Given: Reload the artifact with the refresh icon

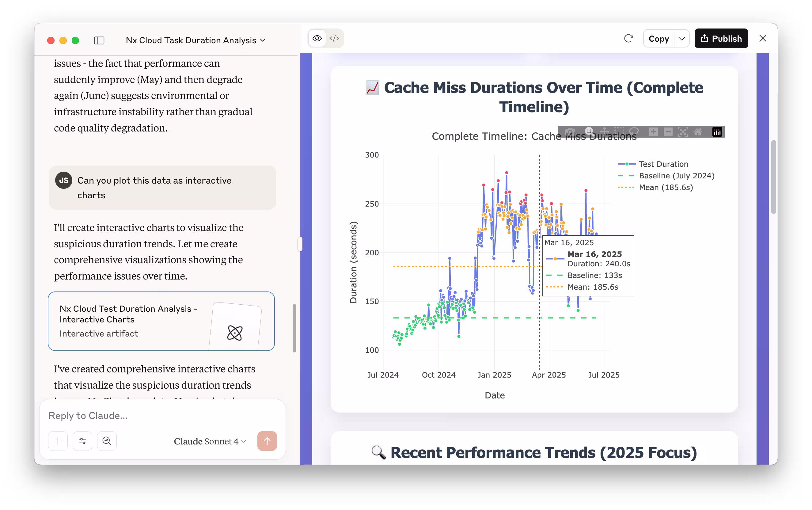Looking at the screenshot, I should pos(628,38).
